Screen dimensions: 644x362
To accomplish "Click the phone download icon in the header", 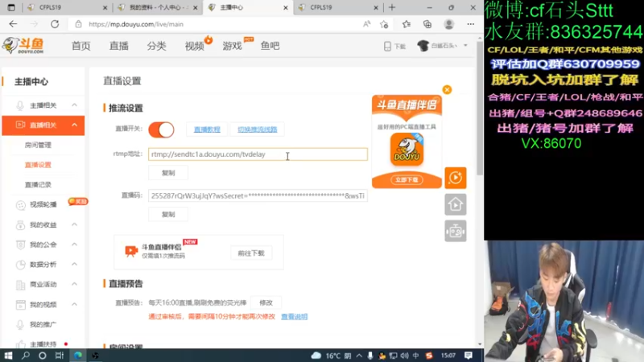I will click(x=387, y=46).
